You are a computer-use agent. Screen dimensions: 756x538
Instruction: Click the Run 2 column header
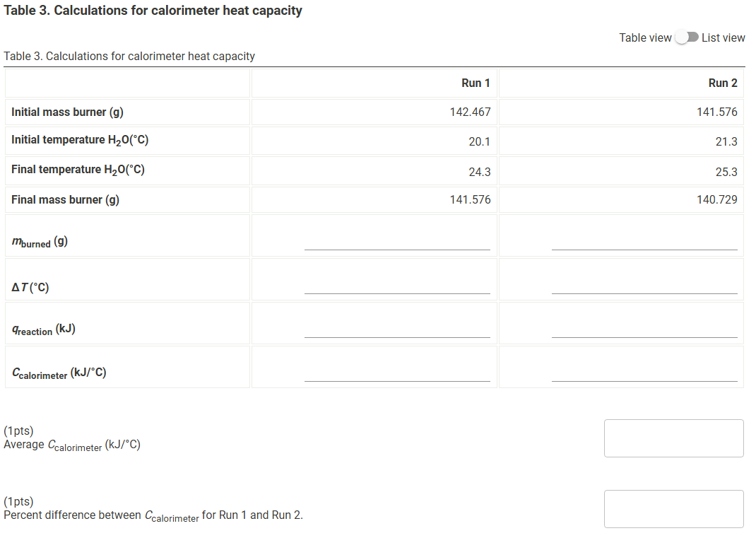click(723, 83)
